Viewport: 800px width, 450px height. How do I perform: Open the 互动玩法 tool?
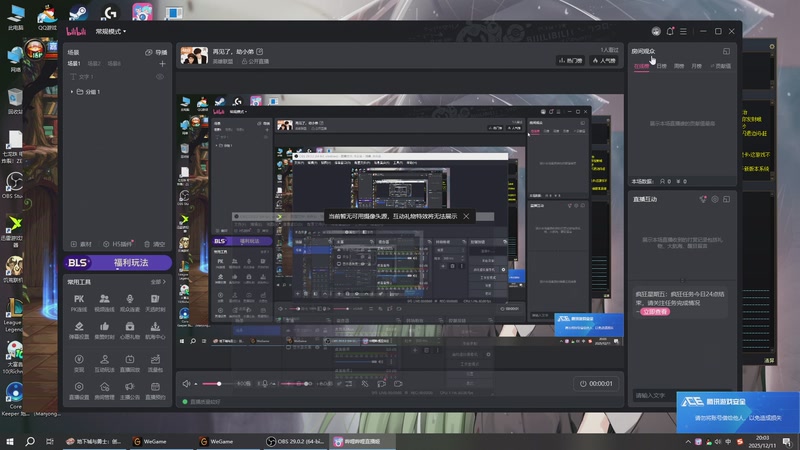(104, 363)
